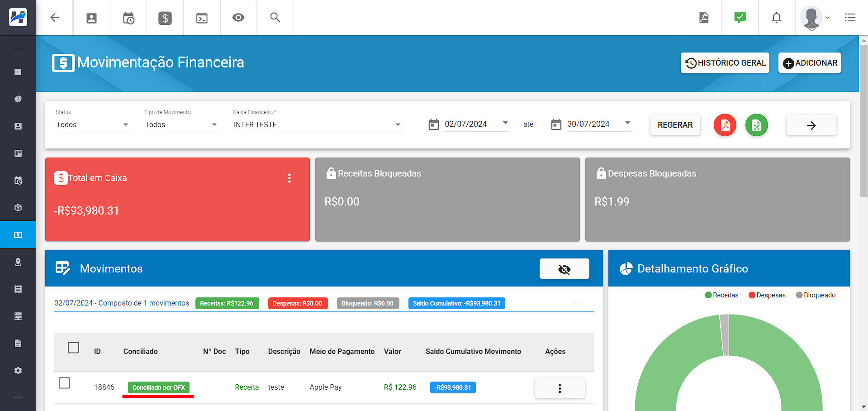
Task: Toggle Receitas legend color in chart
Action: coord(708,295)
